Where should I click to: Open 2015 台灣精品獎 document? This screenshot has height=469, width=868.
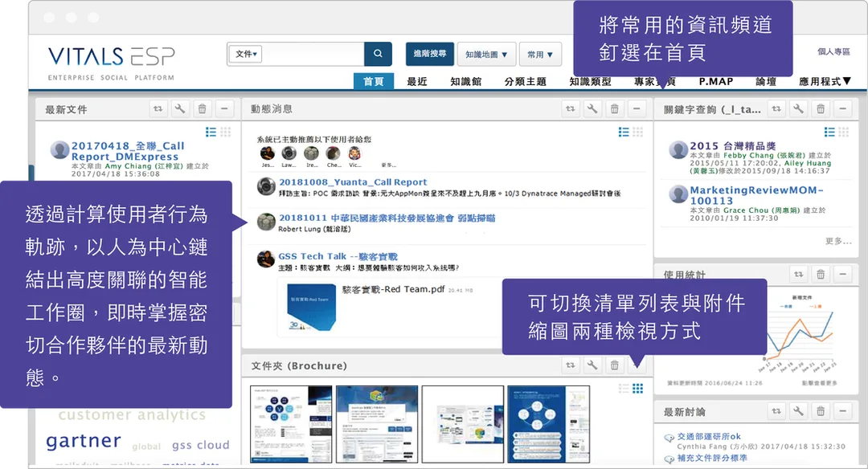point(732,145)
